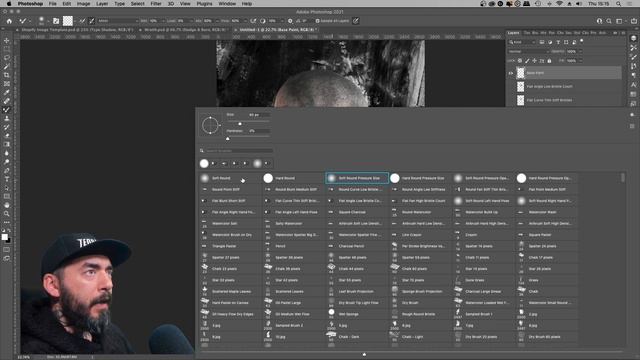Viewport: 640px width, 360px height.
Task: Toggle lock all for the layer
Action: pyautogui.click(x=549, y=61)
